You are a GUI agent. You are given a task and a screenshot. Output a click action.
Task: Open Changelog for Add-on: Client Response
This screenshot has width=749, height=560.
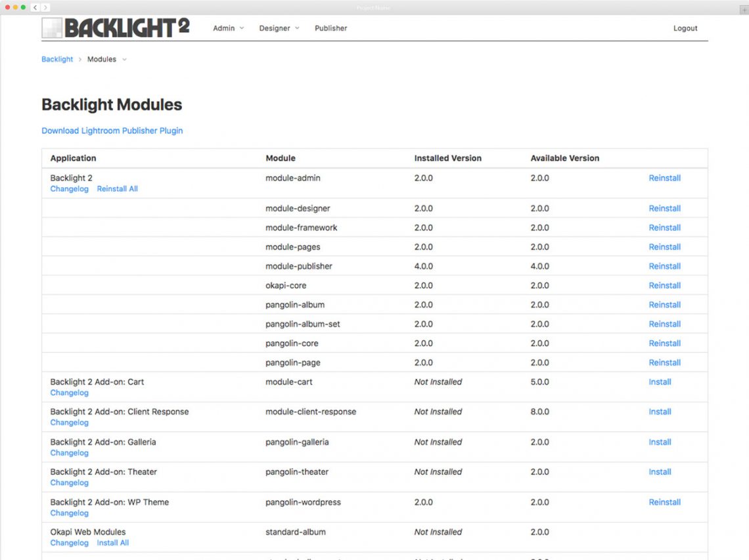(69, 423)
